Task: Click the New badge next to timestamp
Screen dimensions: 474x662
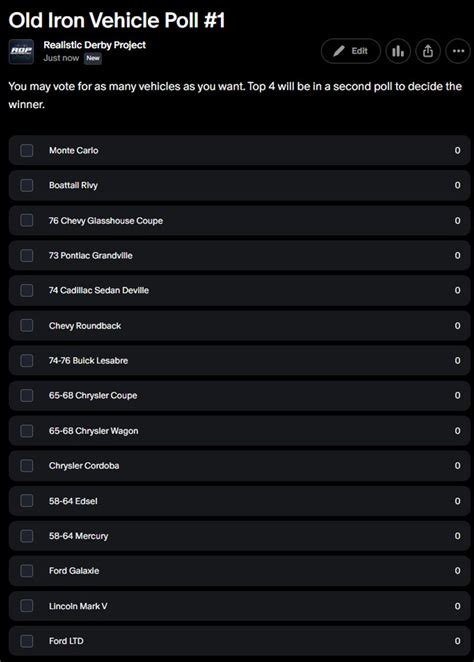Action: point(93,58)
